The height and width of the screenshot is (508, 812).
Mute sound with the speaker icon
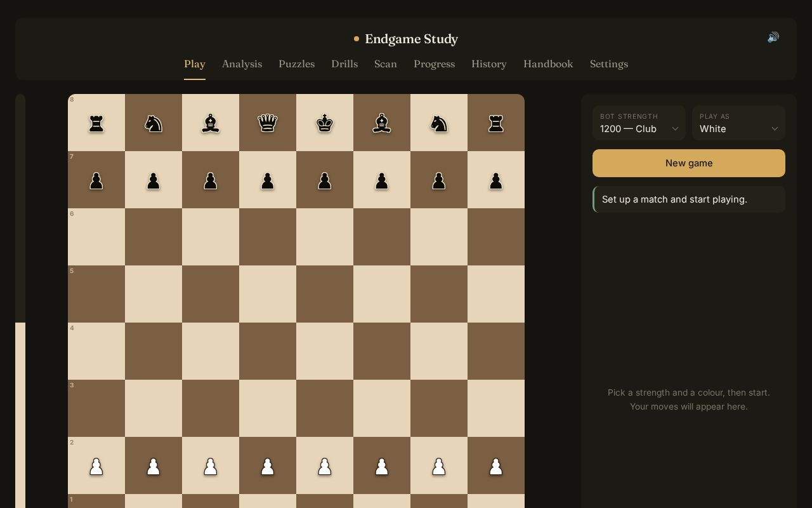(x=773, y=37)
